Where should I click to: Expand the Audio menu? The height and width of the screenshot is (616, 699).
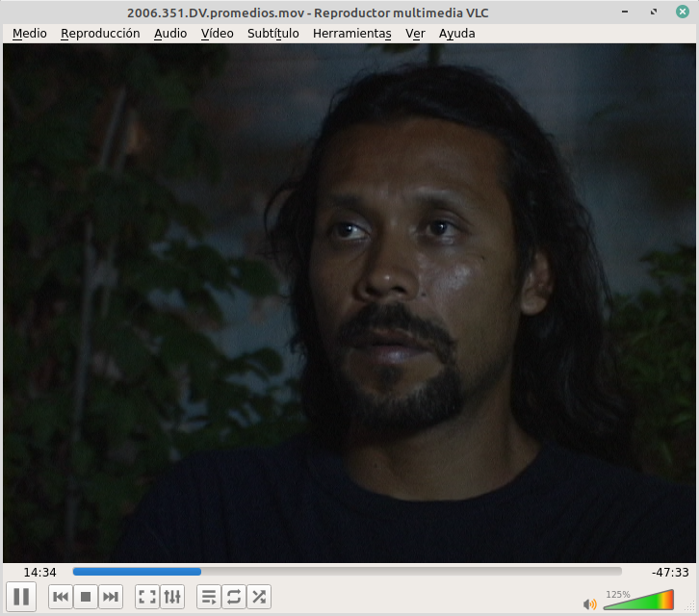[170, 34]
